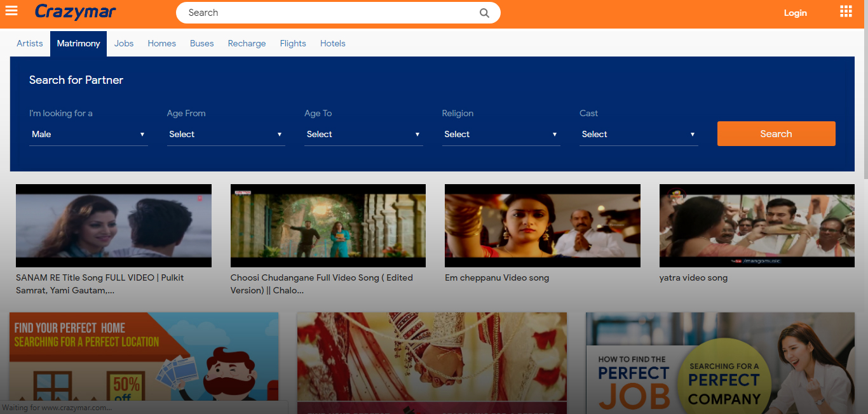The image size is (868, 414).
Task: Open the Age From dropdown
Action: [226, 134]
